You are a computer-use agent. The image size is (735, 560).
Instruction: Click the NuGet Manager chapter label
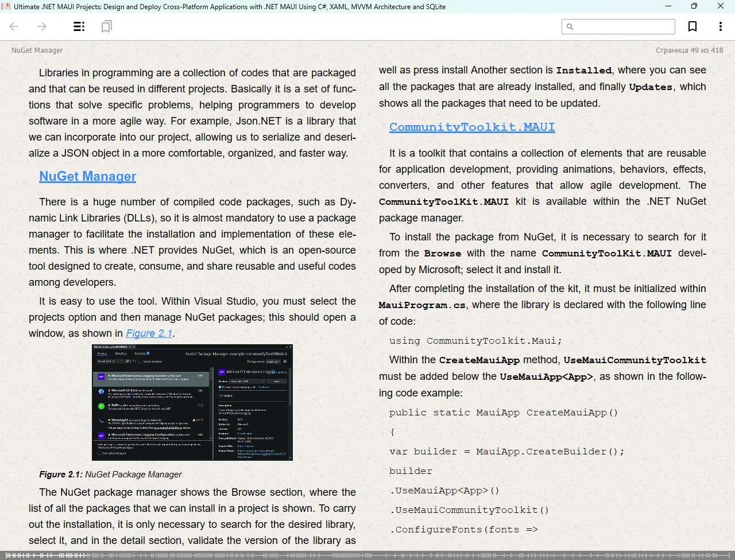pos(37,50)
